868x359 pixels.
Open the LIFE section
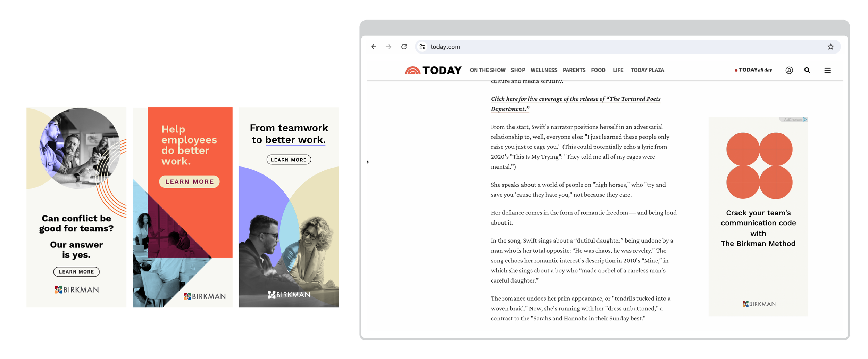pos(618,70)
